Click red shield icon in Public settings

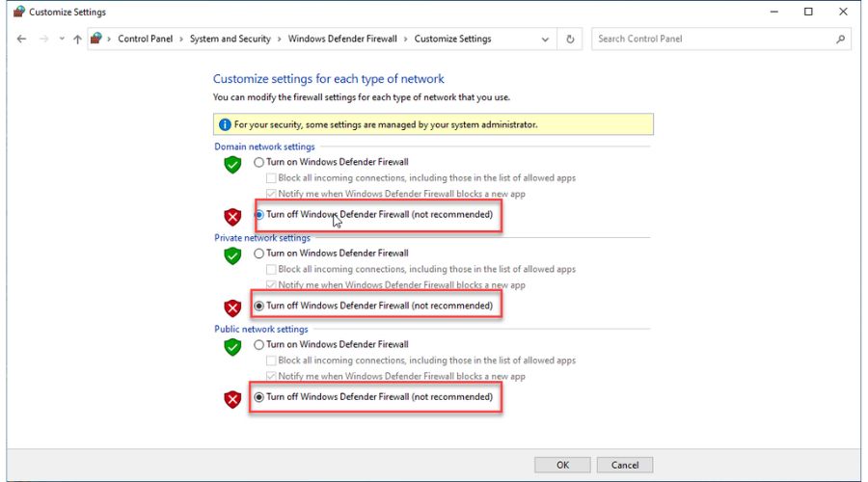tap(232, 399)
